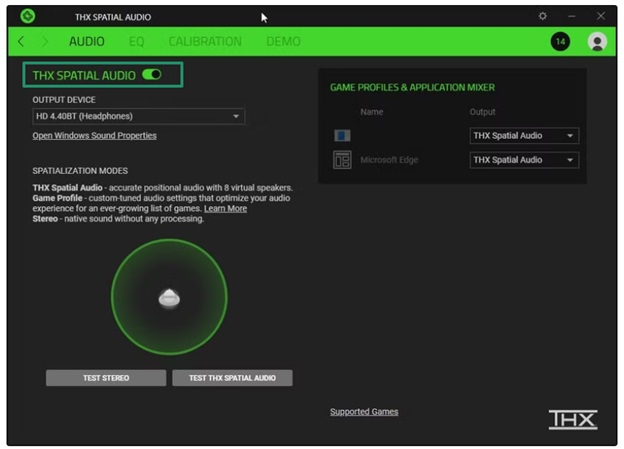Click the 'THX SPATIAL AUDIO' window title

click(113, 17)
